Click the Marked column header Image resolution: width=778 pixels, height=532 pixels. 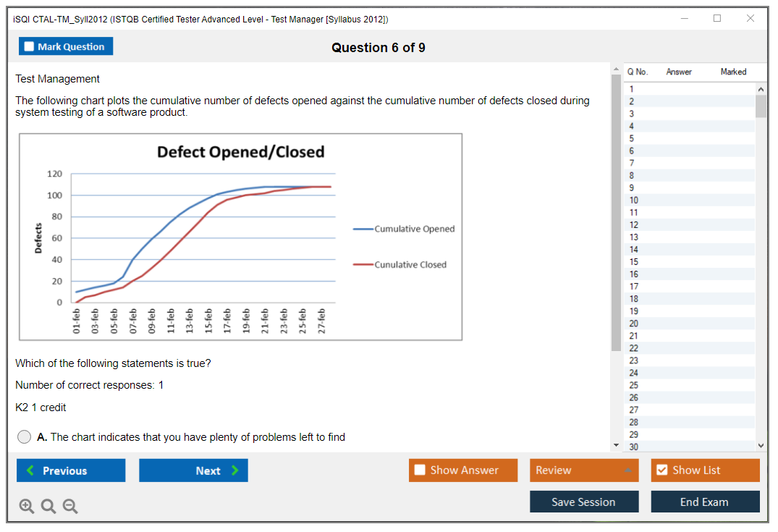click(x=733, y=72)
